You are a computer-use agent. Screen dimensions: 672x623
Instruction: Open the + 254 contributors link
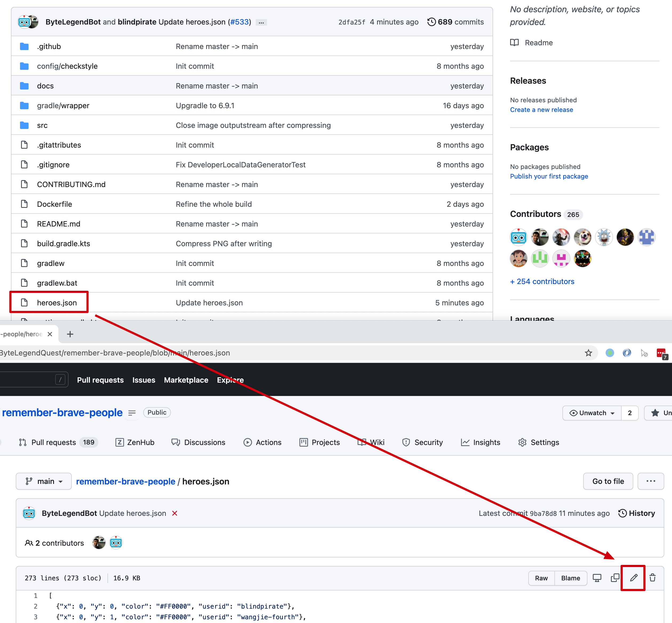(x=542, y=281)
